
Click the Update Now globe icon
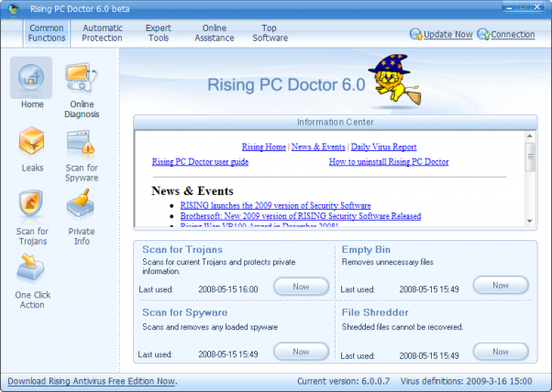click(x=415, y=34)
